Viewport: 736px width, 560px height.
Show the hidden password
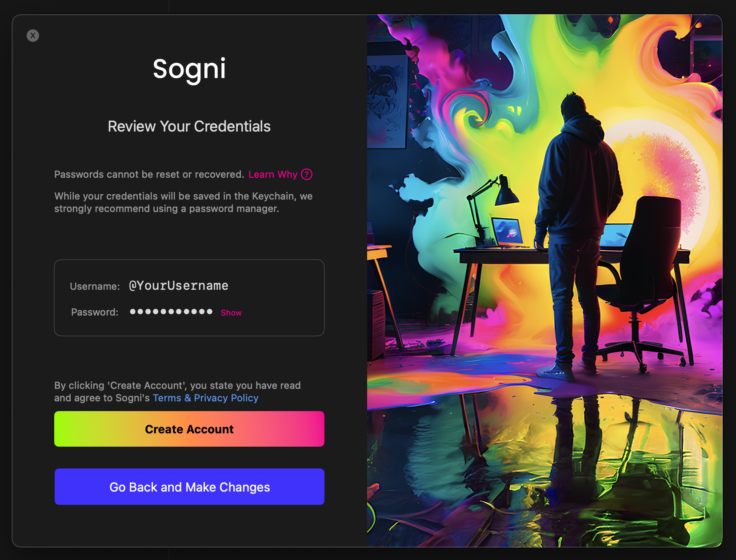pyautogui.click(x=231, y=312)
